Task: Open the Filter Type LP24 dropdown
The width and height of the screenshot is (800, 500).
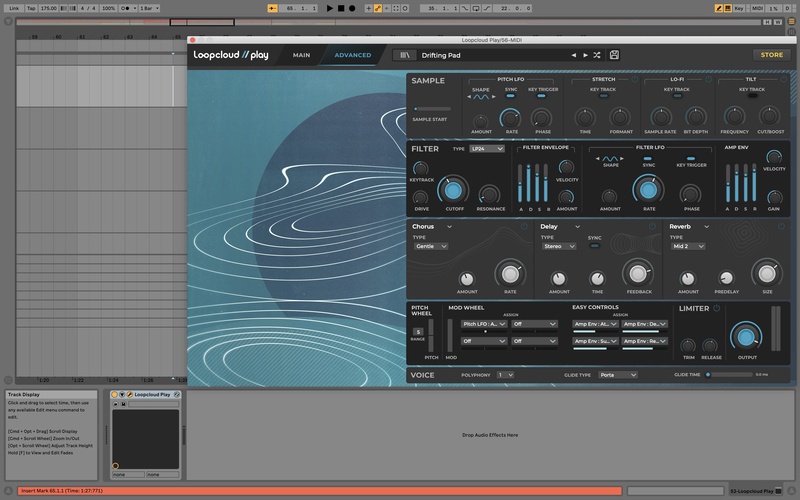Action: click(487, 149)
